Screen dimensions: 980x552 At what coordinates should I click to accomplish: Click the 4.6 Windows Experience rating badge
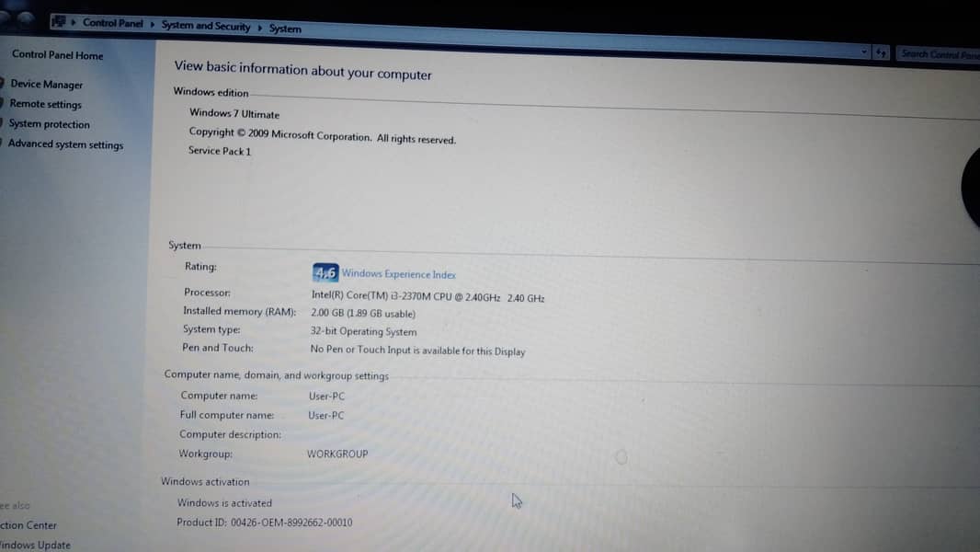click(x=325, y=272)
